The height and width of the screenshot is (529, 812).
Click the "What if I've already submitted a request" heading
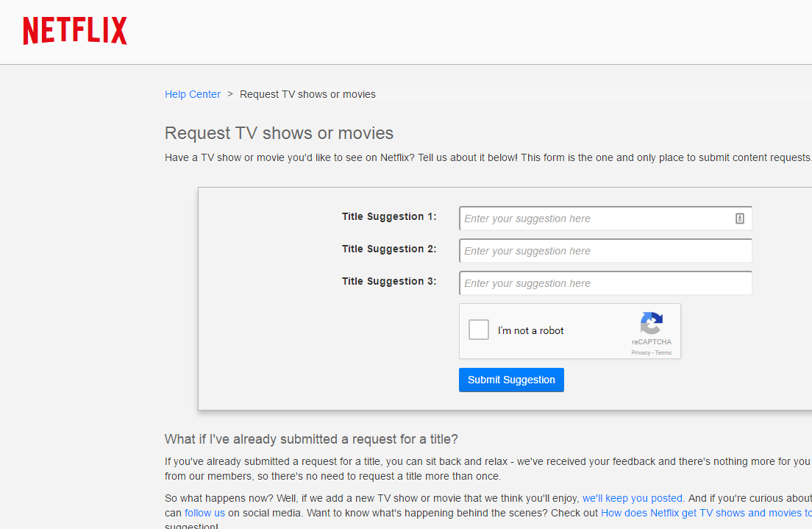pos(311,439)
